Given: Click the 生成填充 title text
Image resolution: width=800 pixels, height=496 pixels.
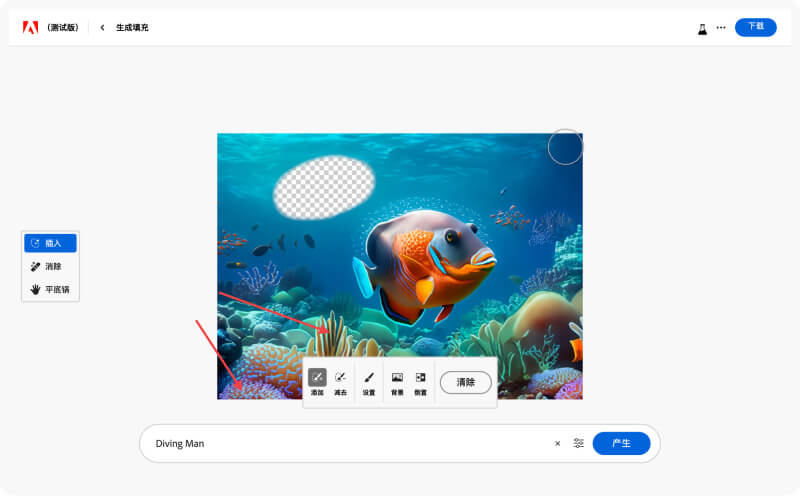Looking at the screenshot, I should point(132,27).
